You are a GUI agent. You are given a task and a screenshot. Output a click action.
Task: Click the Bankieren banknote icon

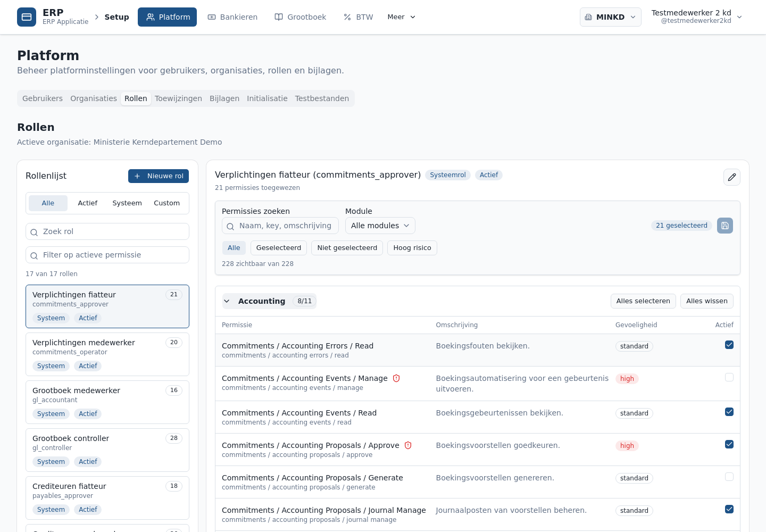coord(212,17)
